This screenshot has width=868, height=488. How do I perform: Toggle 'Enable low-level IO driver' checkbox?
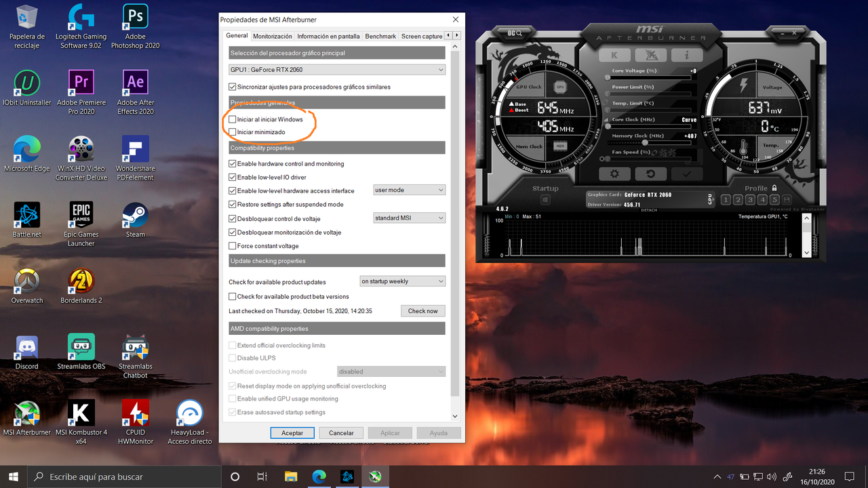click(233, 178)
